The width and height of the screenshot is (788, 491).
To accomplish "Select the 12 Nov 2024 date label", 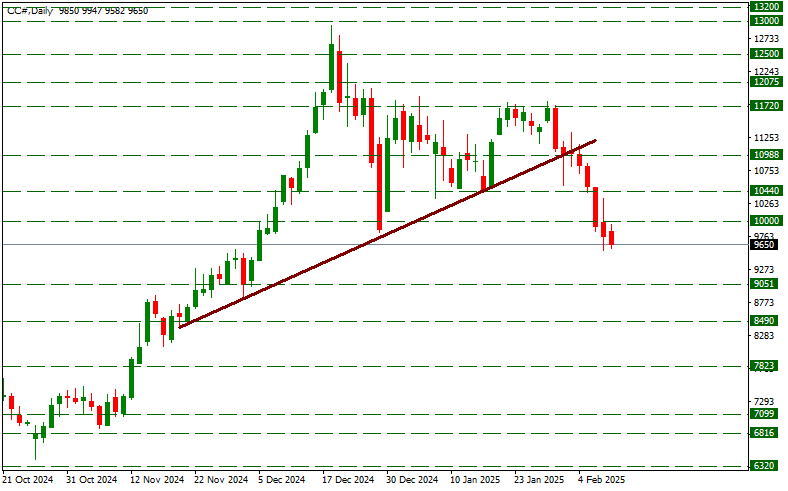I will click(x=157, y=480).
